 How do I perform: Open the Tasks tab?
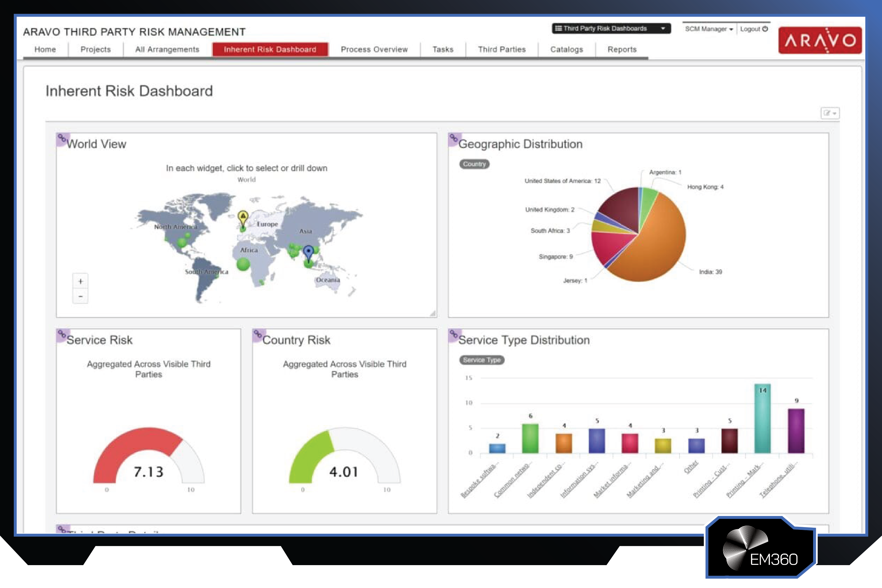(x=443, y=50)
